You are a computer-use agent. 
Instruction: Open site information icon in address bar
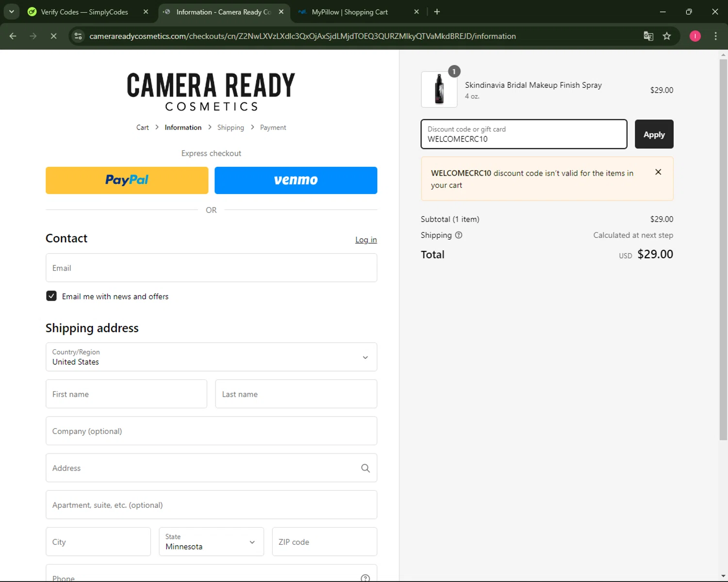coord(78,36)
